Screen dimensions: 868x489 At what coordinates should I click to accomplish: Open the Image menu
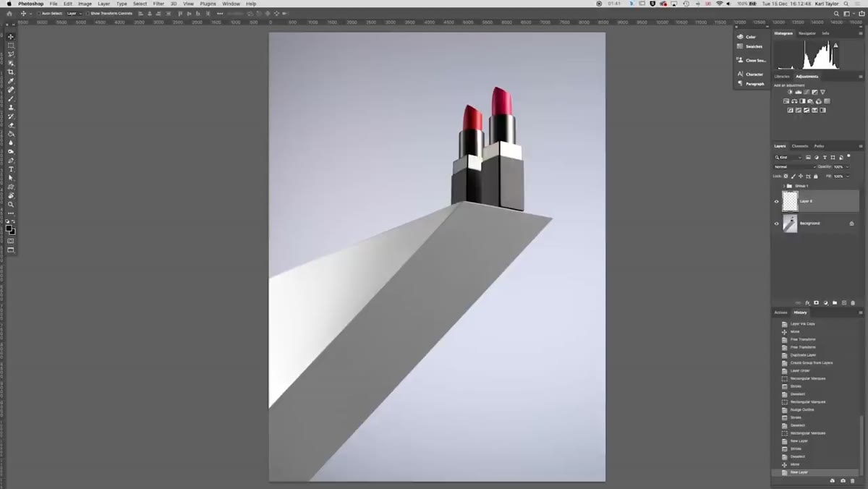point(85,4)
